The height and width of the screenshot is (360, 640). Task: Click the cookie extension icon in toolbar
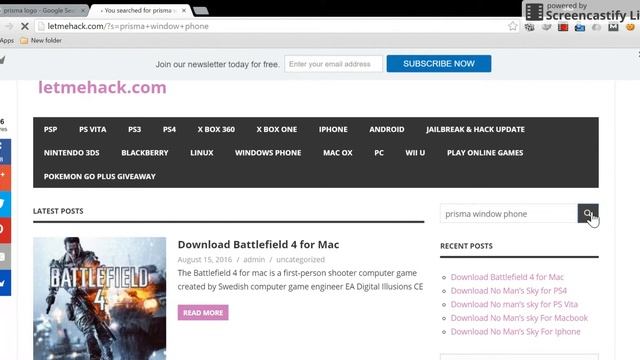point(630,27)
